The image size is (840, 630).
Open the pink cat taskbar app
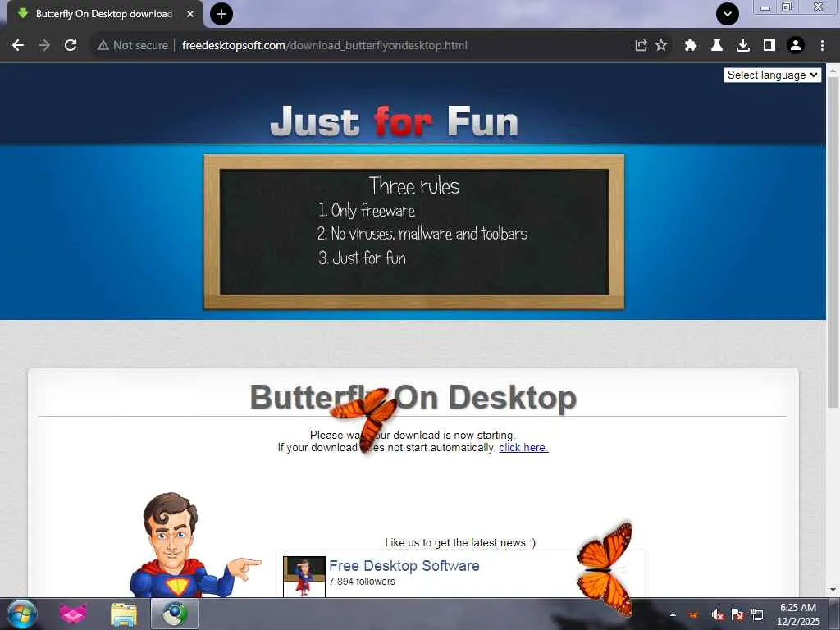coord(73,614)
